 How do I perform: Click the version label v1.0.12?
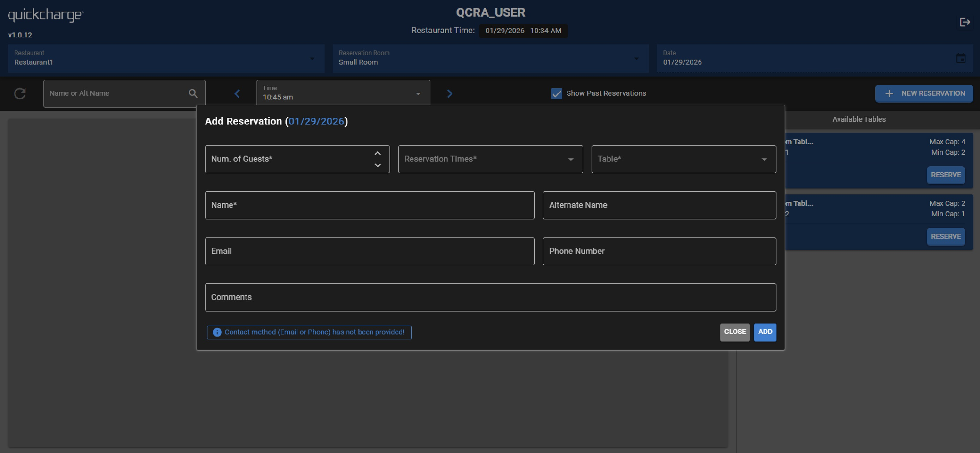tap(20, 35)
